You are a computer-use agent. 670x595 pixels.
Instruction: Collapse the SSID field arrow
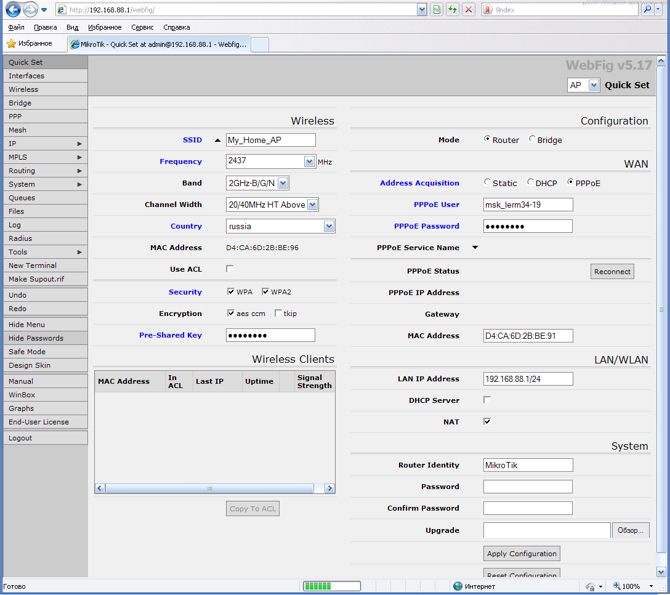[x=217, y=140]
